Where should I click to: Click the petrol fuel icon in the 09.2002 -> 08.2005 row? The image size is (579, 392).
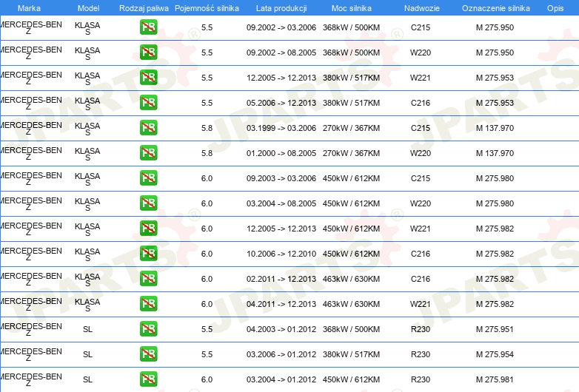148,53
